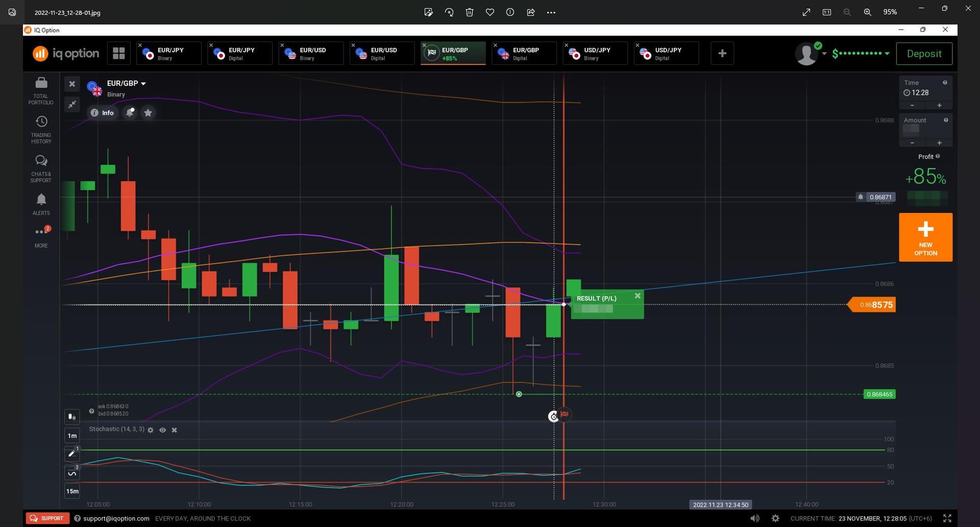Click the asset grid layout icon
Viewport: 980px width, 527px height.
[118, 53]
